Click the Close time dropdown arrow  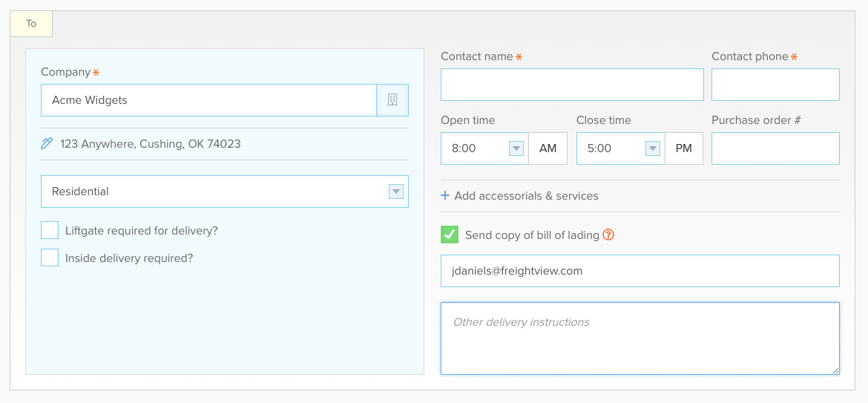point(653,148)
